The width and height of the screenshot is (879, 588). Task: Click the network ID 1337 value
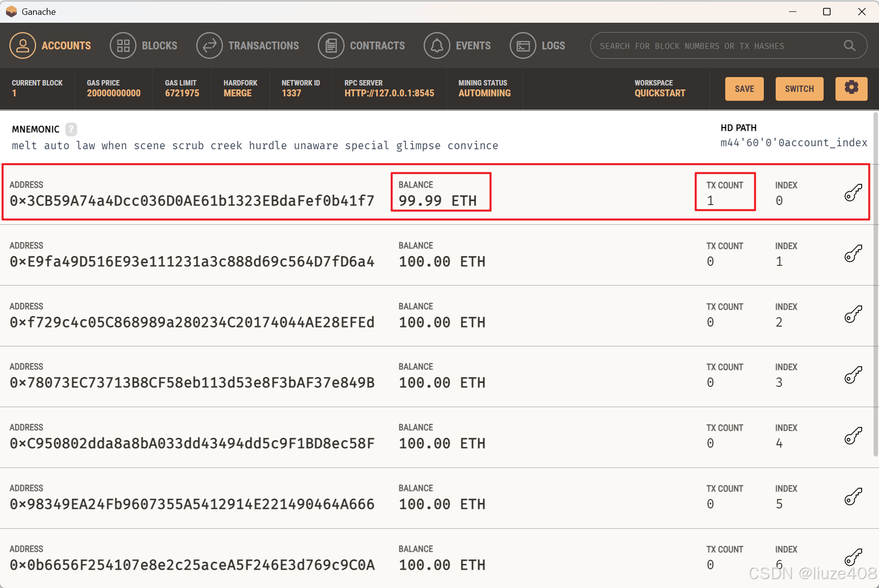tap(291, 93)
